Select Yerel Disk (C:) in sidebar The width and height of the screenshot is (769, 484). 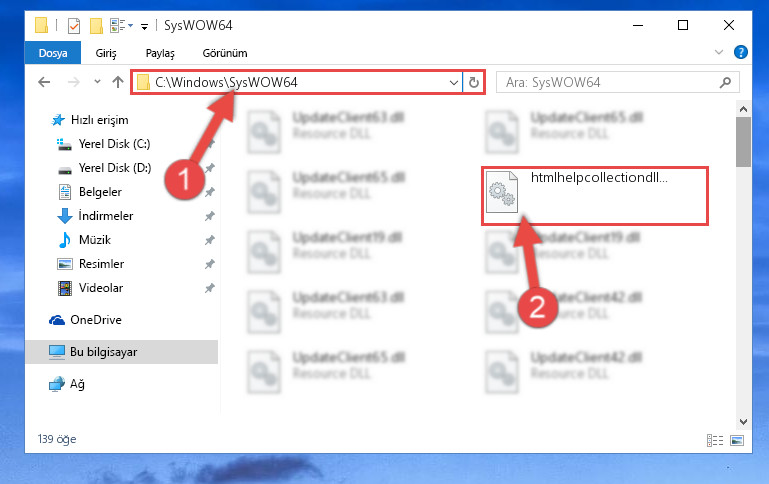pos(114,144)
